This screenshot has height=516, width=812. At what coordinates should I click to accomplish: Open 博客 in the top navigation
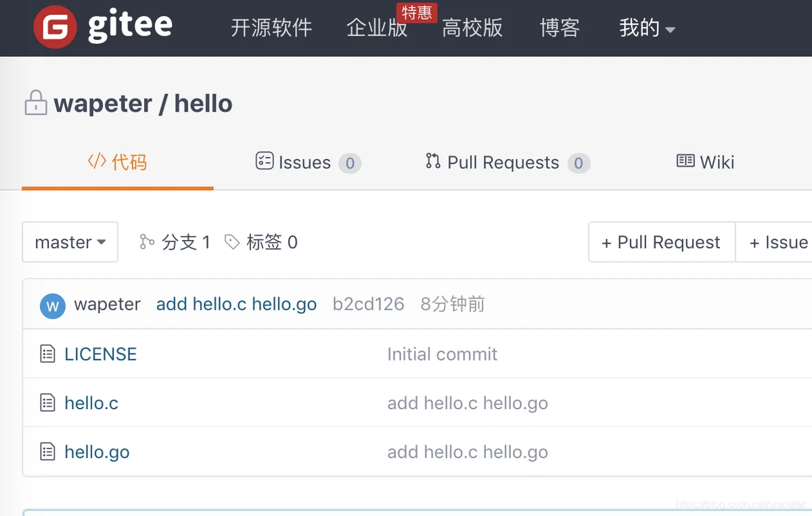[560, 28]
